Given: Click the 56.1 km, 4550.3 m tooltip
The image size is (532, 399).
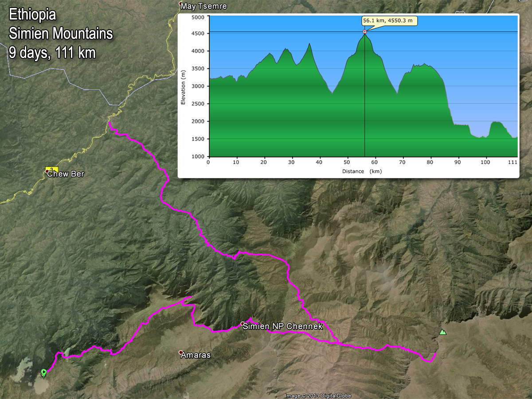Looking at the screenshot, I should pos(389,21).
